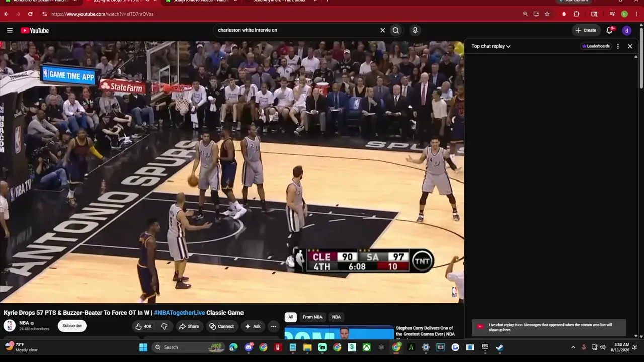This screenshot has height=362, width=644.
Task: Open Epic Games Launcher on the taskbar
Action: [485, 347]
